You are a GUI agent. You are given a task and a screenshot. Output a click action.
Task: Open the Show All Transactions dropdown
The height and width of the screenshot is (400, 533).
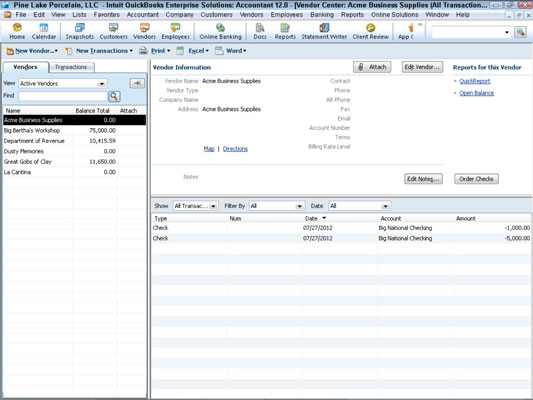(x=195, y=206)
